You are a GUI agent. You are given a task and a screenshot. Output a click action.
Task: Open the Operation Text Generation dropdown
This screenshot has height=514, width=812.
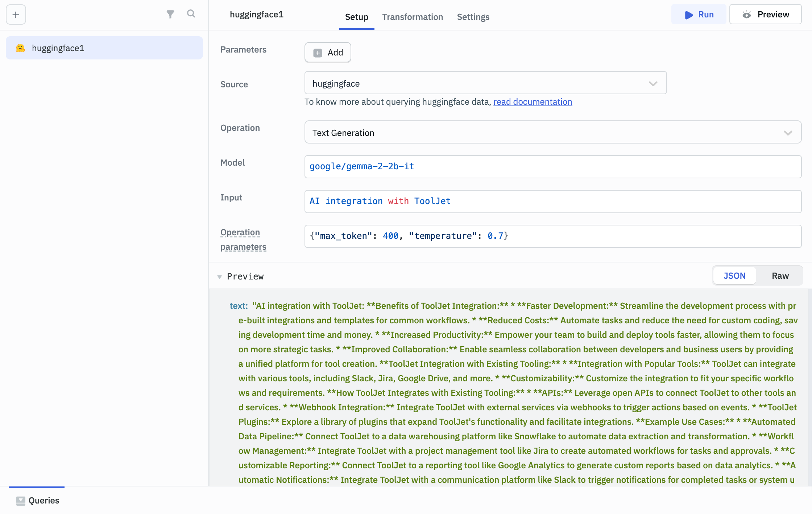coord(553,132)
